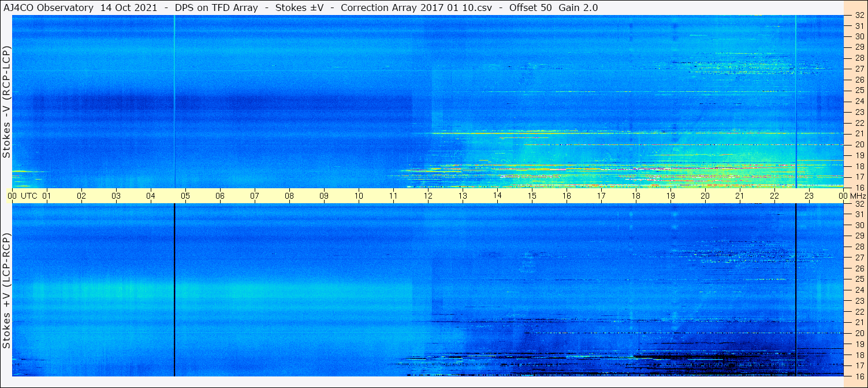Click the '29' MHz tick of lower +V panel
The height and width of the screenshot is (388, 868).
(859, 236)
